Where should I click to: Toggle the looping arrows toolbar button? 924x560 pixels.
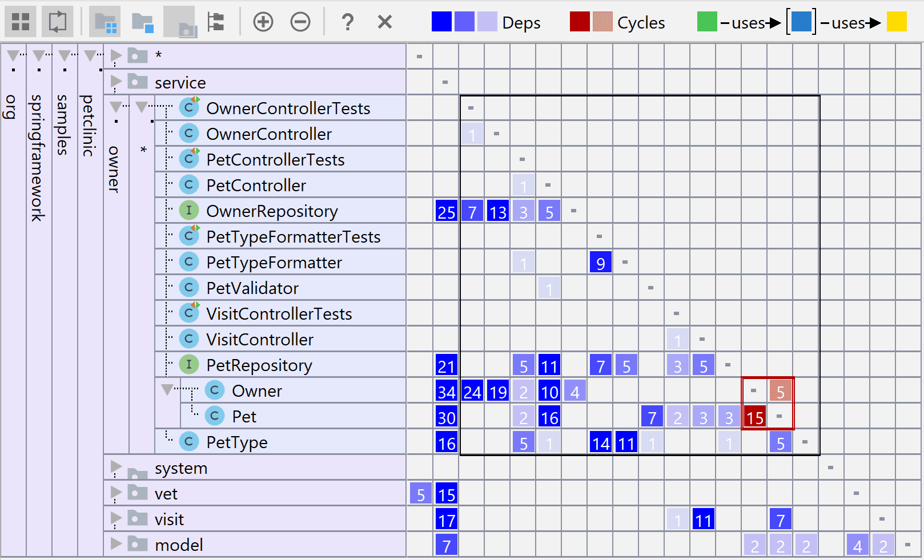(57, 22)
